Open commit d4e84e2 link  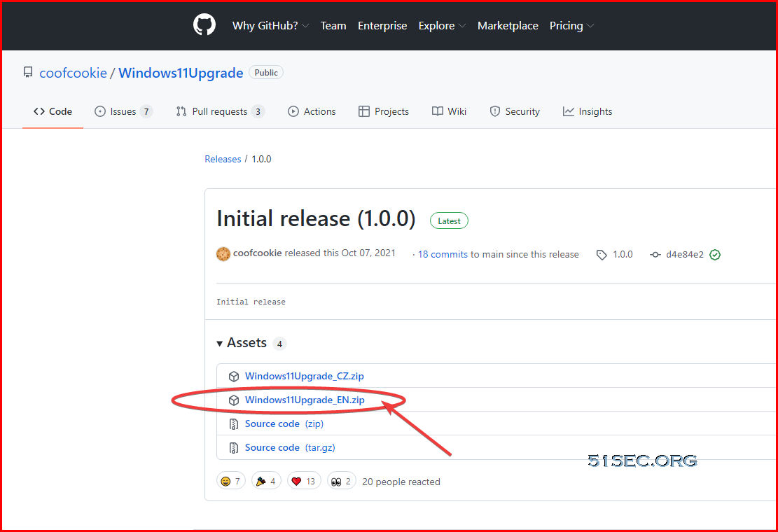(685, 254)
